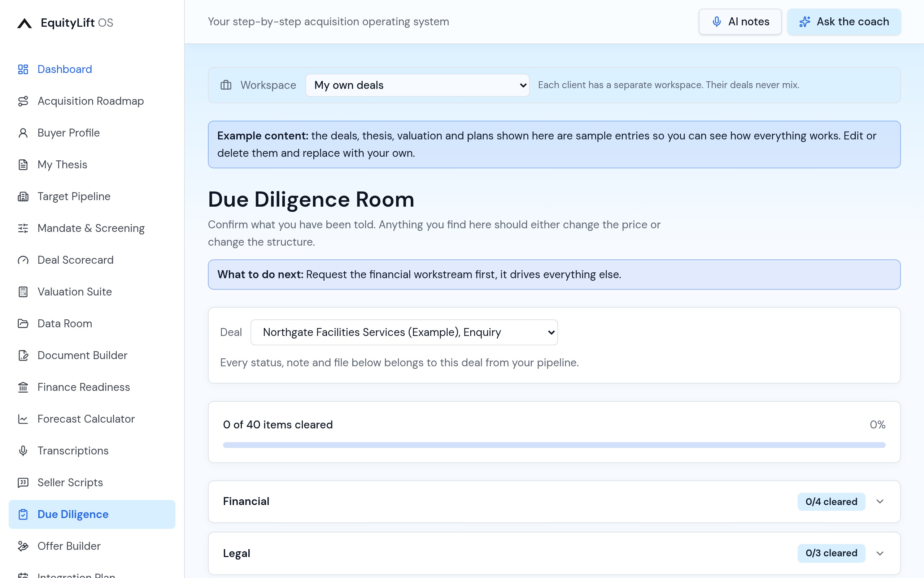Go to Acquisition Roadmap page
This screenshot has width=924, height=578.
pos(92,101)
